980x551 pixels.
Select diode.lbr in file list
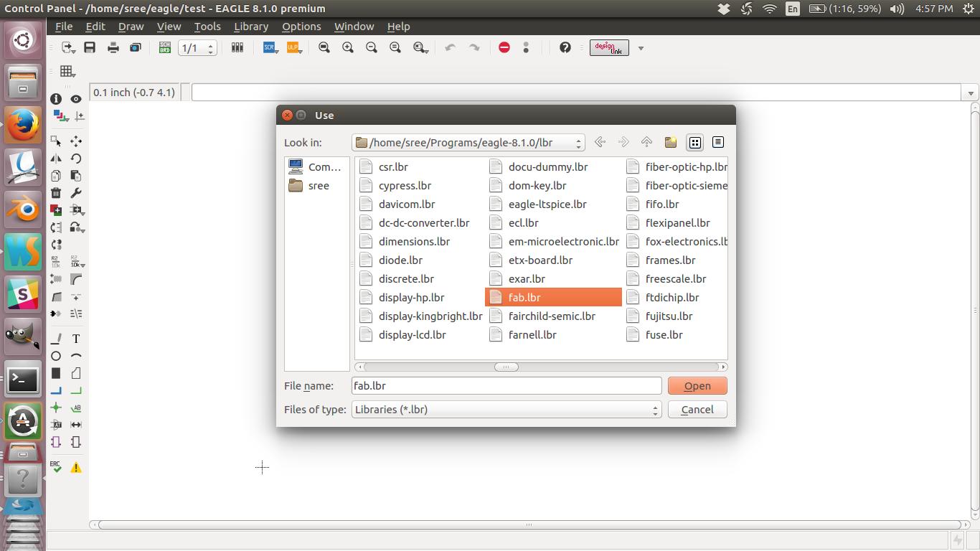click(391, 260)
